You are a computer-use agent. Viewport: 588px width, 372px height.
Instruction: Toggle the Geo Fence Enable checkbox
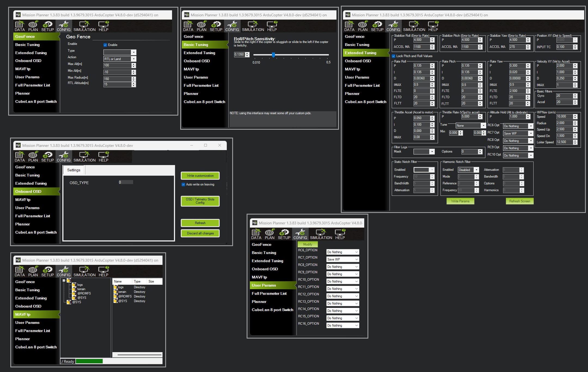105,45
